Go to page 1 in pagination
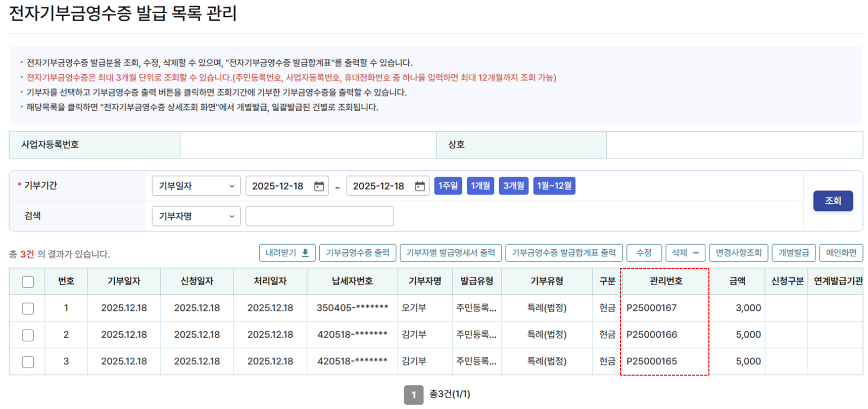 pos(413,395)
